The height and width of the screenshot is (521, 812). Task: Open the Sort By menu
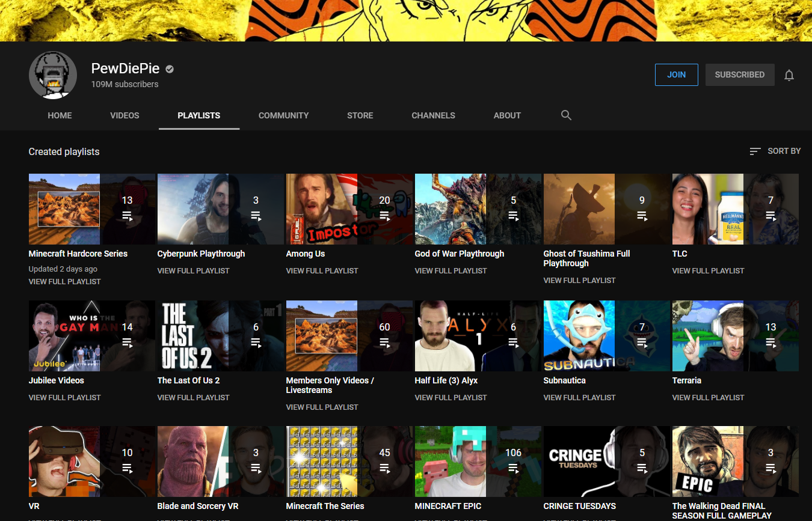coord(775,151)
